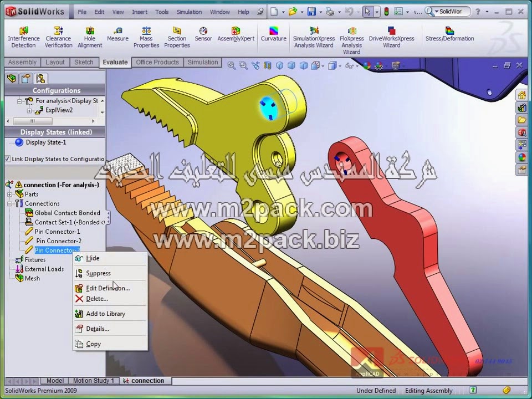Open Section Properties
This screenshot has width=532, height=399.
click(x=177, y=37)
